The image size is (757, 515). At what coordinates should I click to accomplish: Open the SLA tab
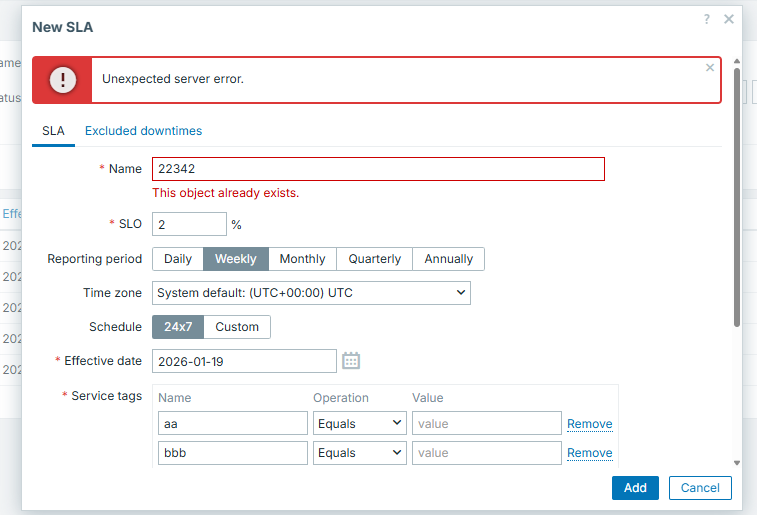point(53,131)
